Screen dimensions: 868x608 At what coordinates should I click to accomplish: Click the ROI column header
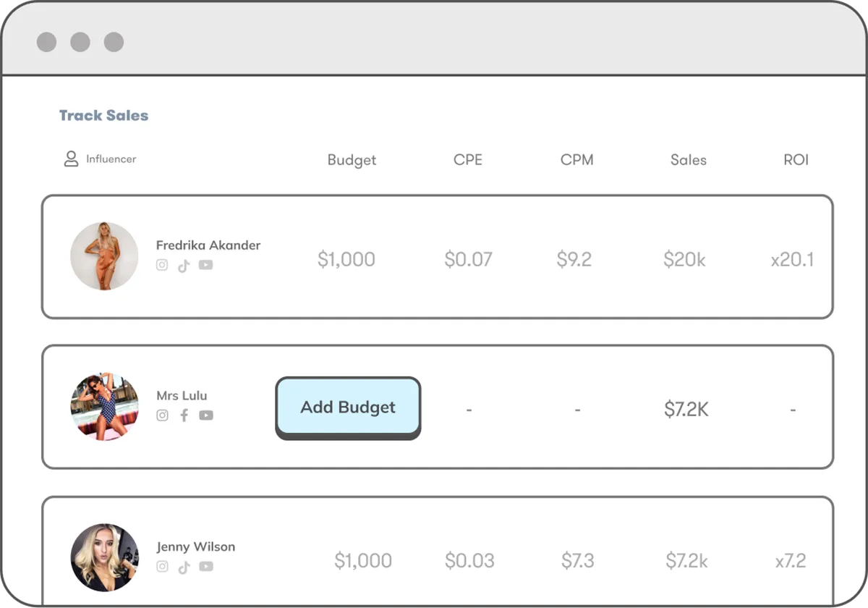point(796,160)
